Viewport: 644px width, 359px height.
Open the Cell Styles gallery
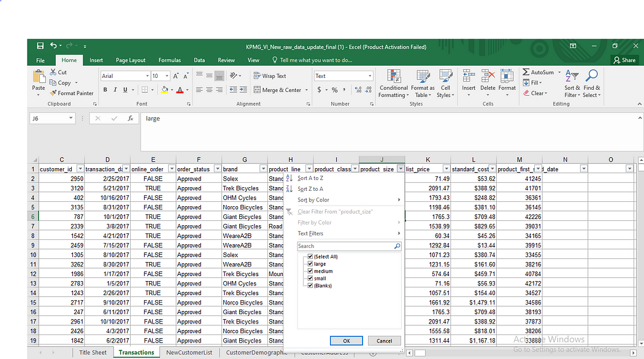tap(446, 83)
